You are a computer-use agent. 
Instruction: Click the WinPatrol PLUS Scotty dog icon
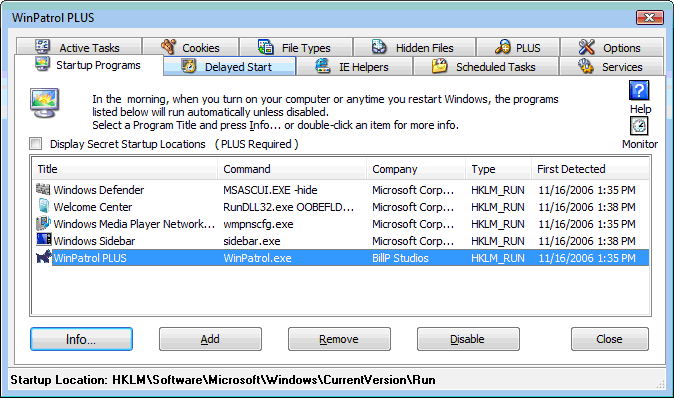tap(44, 257)
